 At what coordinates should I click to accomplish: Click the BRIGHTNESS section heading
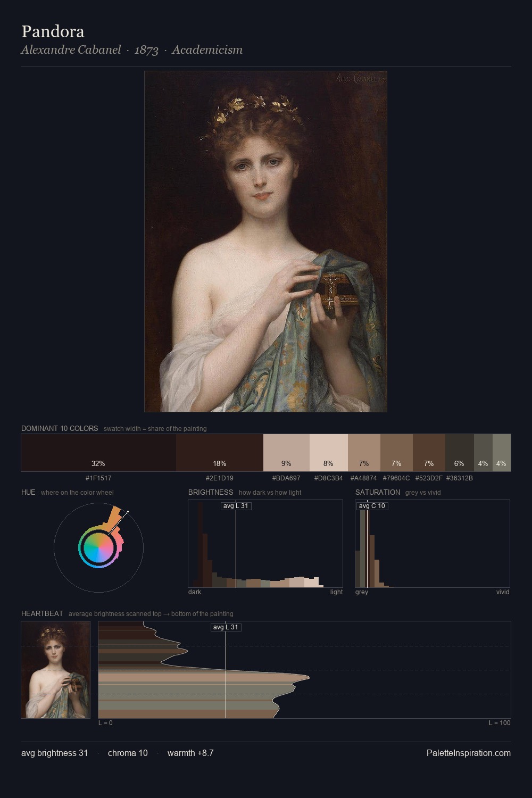pyautogui.click(x=211, y=492)
